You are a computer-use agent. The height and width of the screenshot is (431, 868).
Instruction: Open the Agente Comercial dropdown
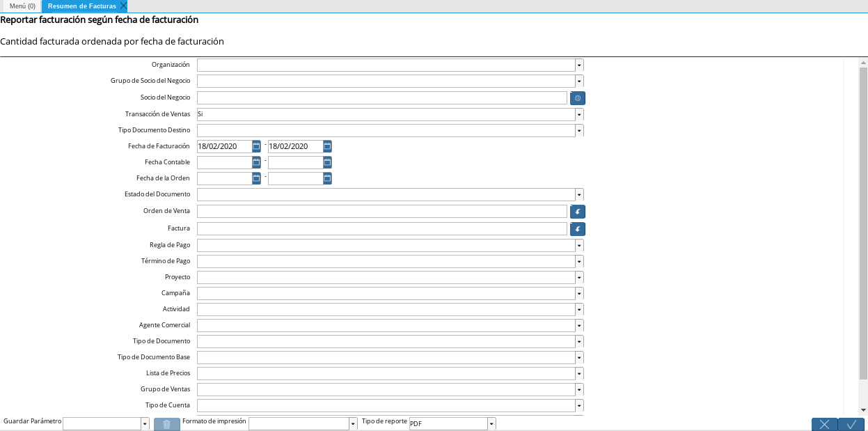[x=579, y=325]
